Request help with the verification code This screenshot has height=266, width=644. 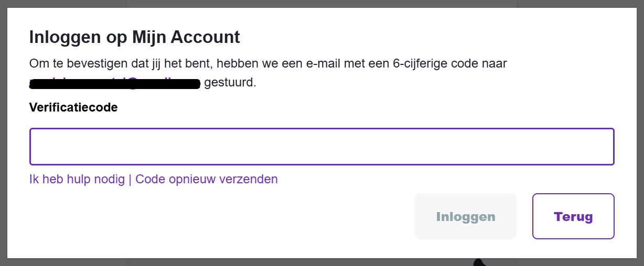click(77, 179)
